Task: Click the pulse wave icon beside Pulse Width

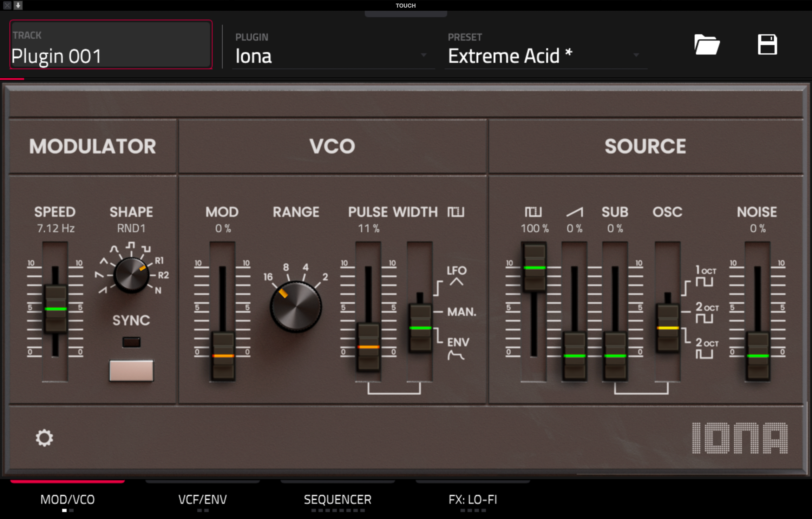Action: pos(455,212)
